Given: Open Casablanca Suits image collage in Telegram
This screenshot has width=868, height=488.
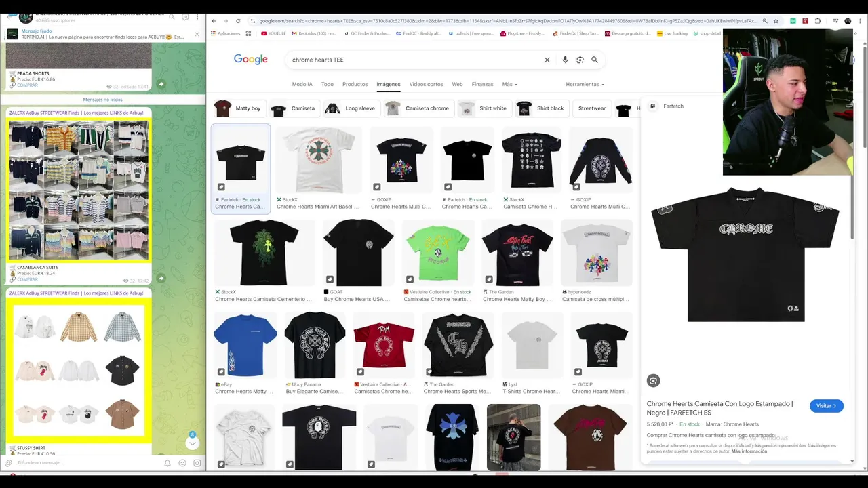Looking at the screenshot, I should (79, 190).
